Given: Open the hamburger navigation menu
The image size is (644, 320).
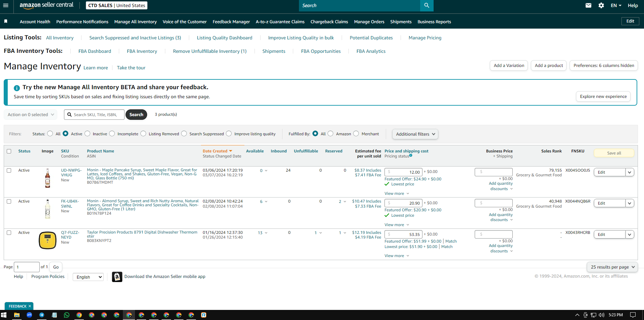Looking at the screenshot, I should point(5,5).
